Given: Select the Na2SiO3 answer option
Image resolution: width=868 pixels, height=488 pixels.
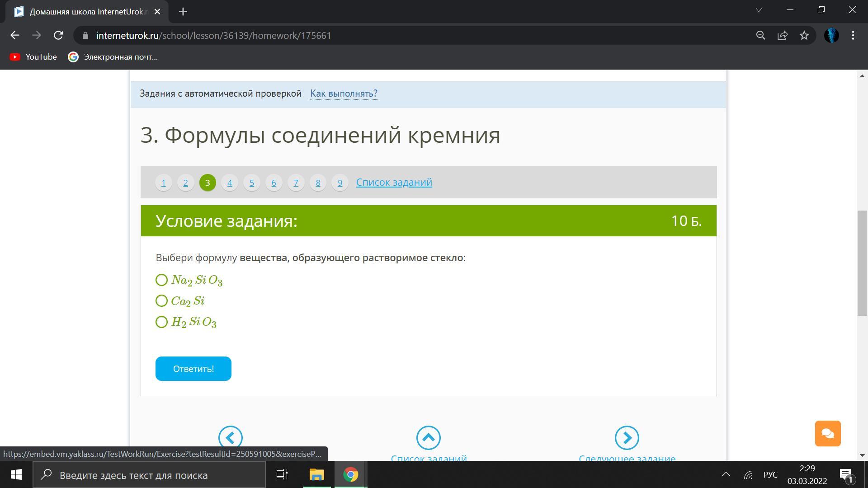Looking at the screenshot, I should [x=161, y=280].
